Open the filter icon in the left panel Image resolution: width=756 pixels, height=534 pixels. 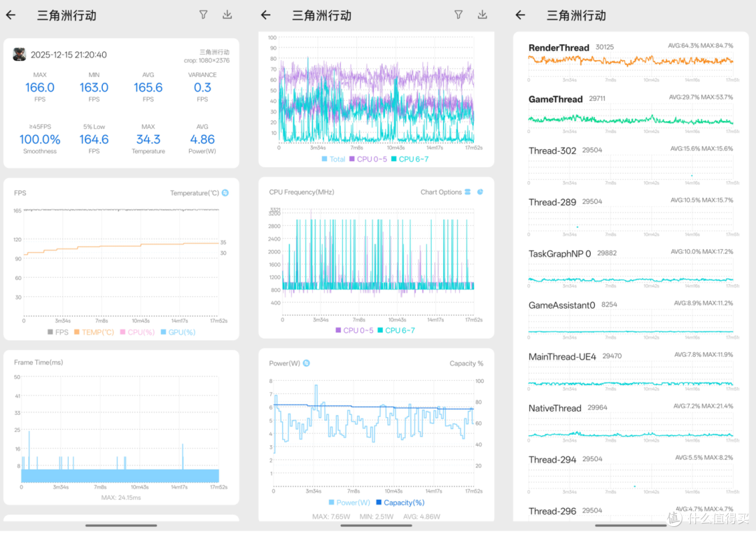click(x=204, y=15)
